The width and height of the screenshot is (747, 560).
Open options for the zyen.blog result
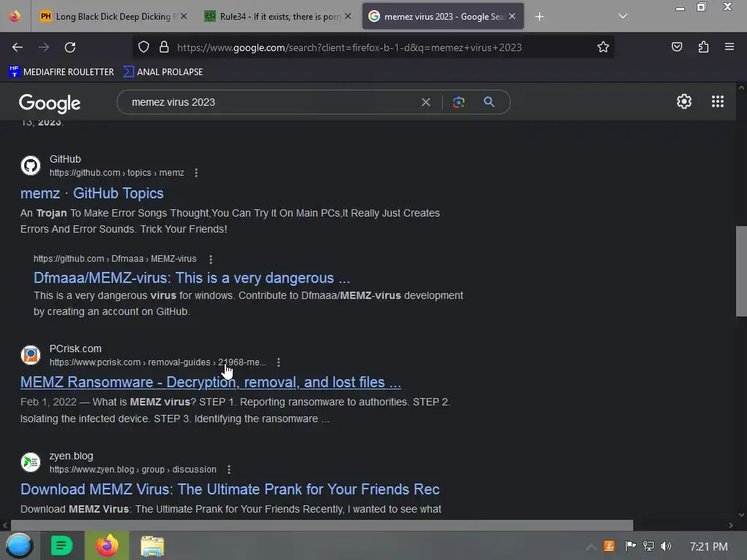coord(229,470)
